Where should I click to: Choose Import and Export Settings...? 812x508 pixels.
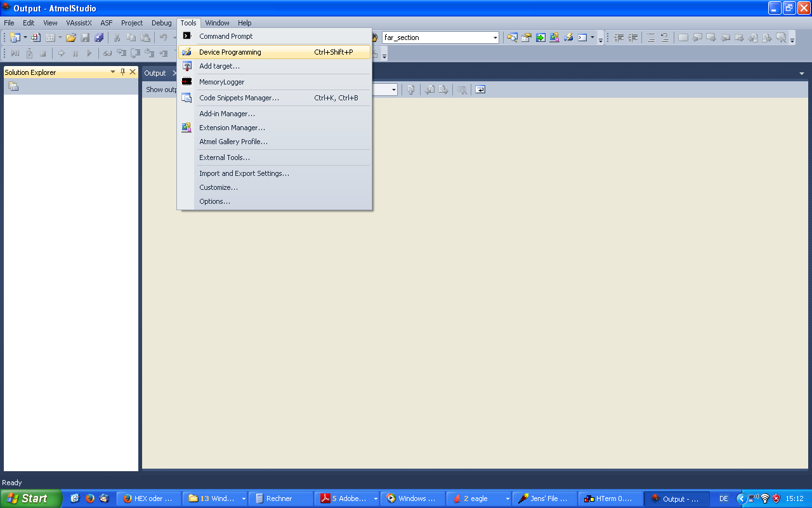275,173
